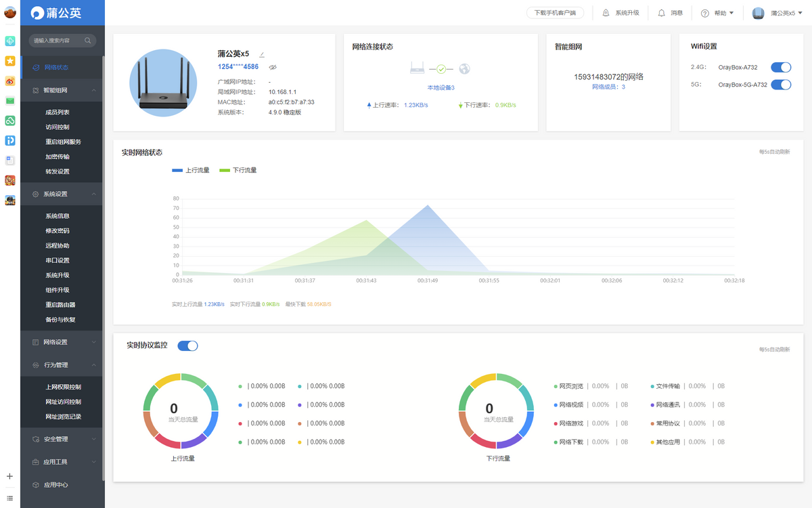Show the hidden serial number with the eye icon
This screenshot has height=508, width=812.
273,67
